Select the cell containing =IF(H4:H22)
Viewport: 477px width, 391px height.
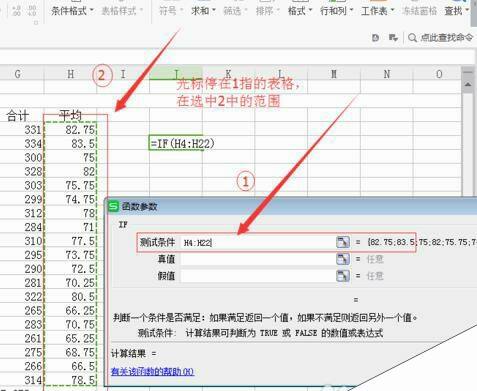click(176, 144)
